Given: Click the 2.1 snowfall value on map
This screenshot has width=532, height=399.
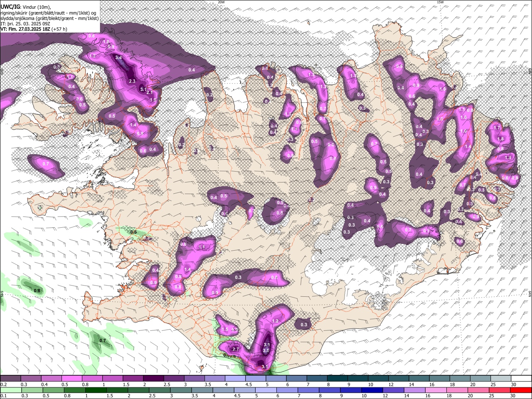Looking at the screenshot, I should click(x=150, y=93).
